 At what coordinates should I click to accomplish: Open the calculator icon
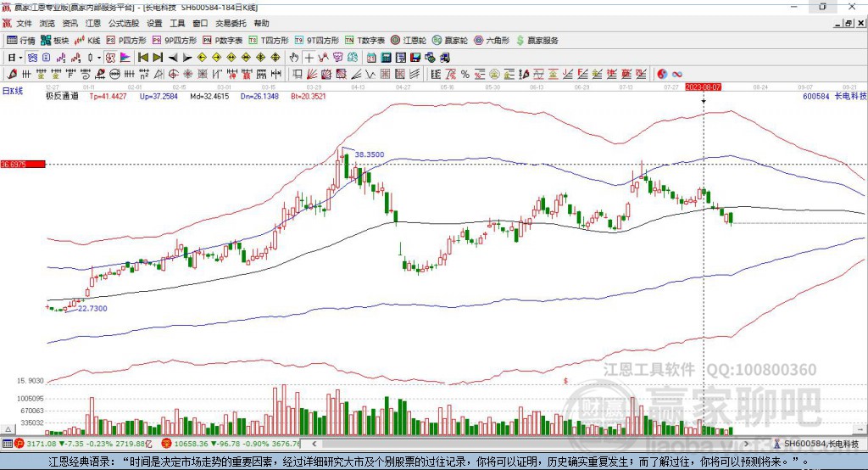tap(386, 58)
